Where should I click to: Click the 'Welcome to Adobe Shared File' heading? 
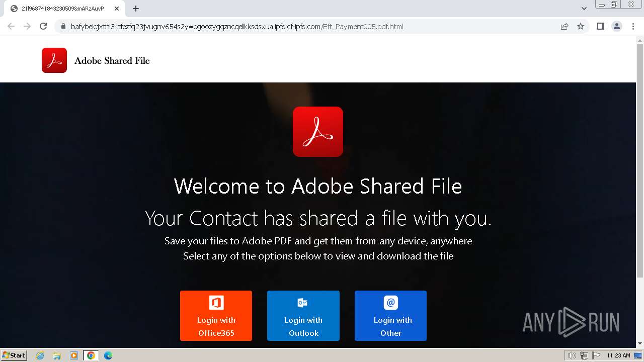point(318,186)
